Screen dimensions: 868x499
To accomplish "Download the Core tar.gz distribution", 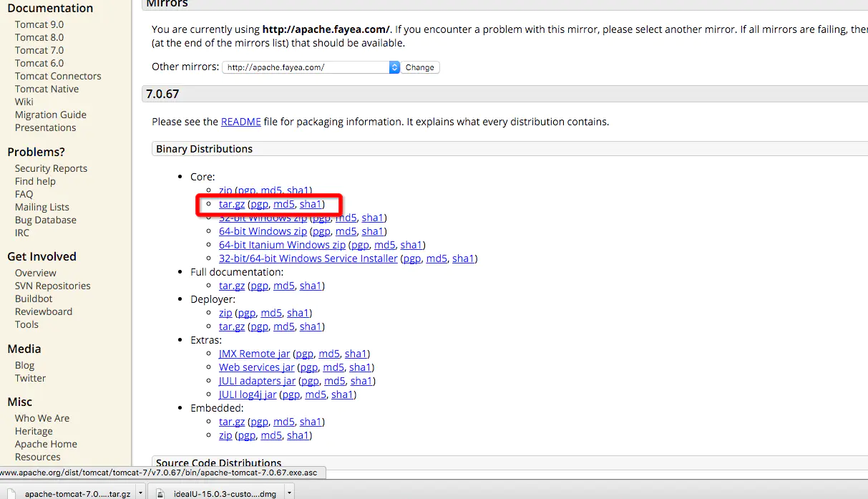I will (232, 204).
